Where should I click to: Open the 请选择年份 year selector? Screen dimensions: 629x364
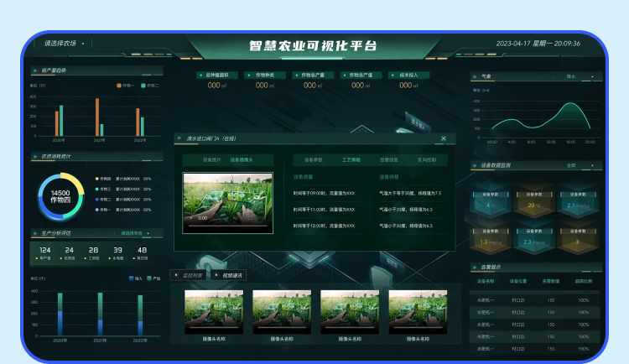[139, 233]
